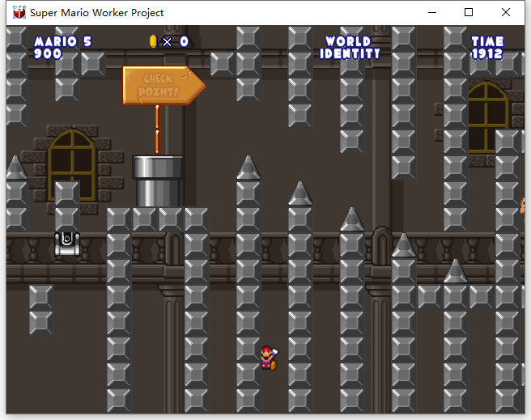Click the Super Mario Worker Project title
The image size is (531, 420).
(x=96, y=13)
